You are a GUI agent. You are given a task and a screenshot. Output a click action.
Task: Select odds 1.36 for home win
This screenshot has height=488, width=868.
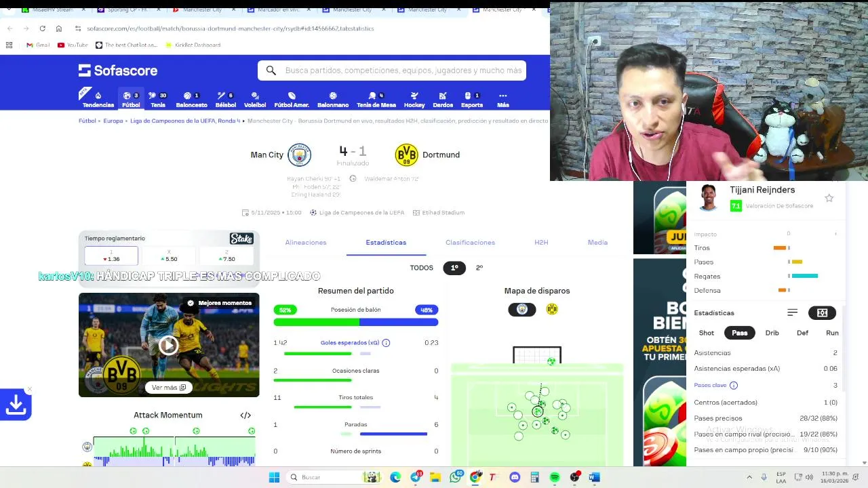click(x=111, y=256)
